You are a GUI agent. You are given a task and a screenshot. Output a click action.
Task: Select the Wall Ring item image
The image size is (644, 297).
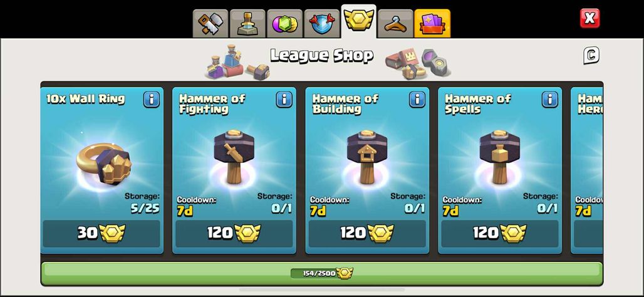(x=103, y=164)
